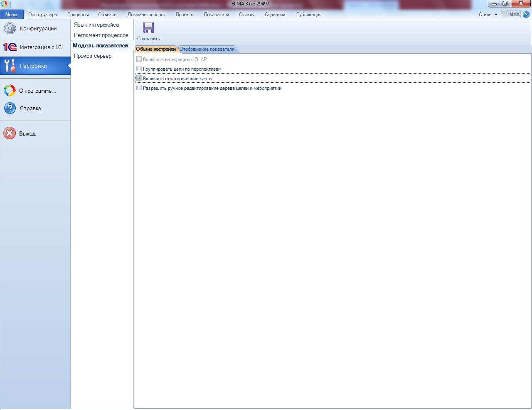
Task: Switch to Отображение показателя tab
Action: pos(207,49)
